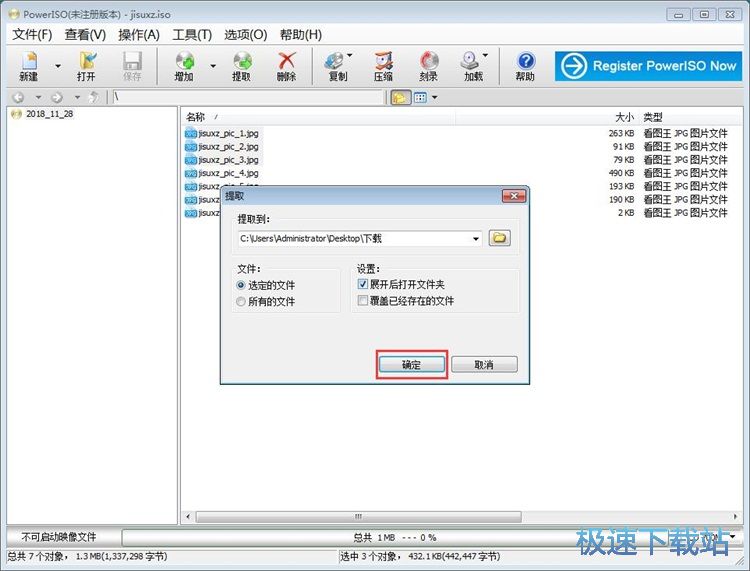Open the 选项(O) menu
The height and width of the screenshot is (571, 750).
pyautogui.click(x=245, y=34)
